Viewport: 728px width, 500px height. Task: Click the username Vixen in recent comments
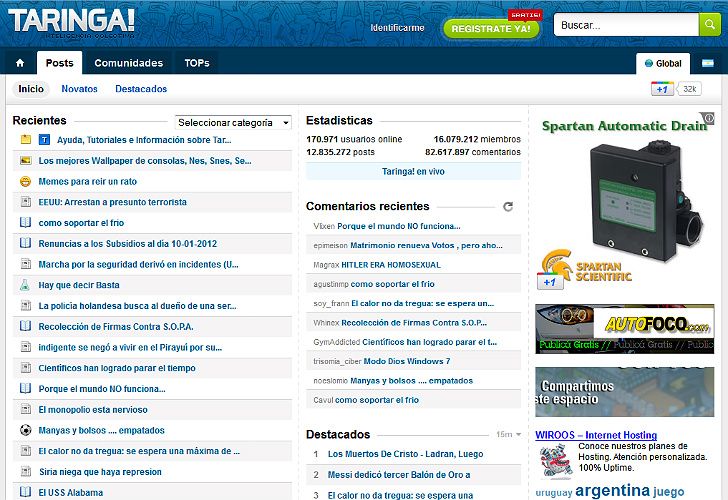pyautogui.click(x=324, y=226)
